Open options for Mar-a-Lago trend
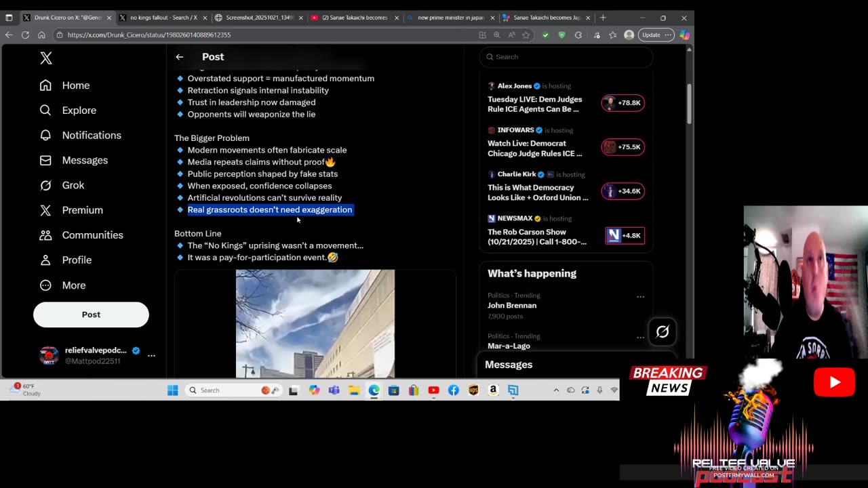 click(x=640, y=338)
